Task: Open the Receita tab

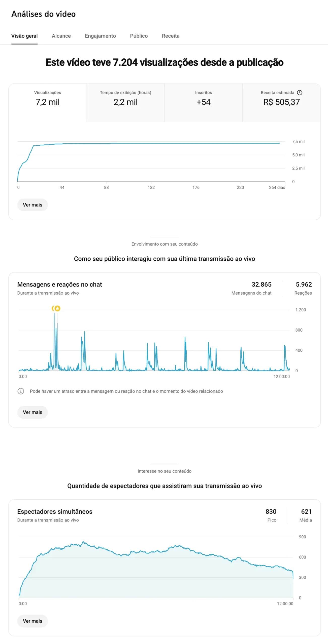Action: (x=171, y=36)
